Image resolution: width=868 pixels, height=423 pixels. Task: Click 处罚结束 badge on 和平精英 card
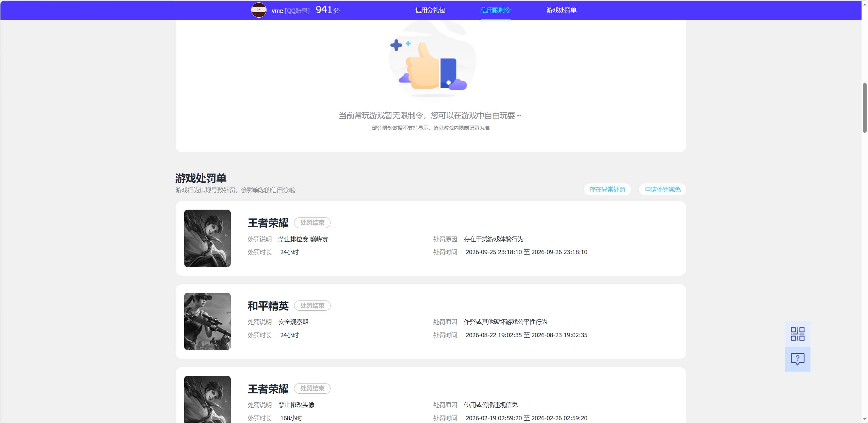(312, 306)
